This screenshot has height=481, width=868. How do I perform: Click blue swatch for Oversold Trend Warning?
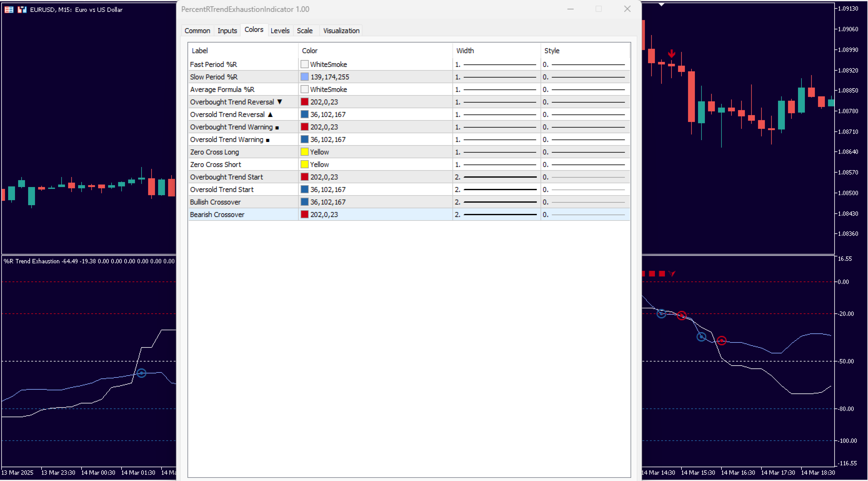[304, 139]
